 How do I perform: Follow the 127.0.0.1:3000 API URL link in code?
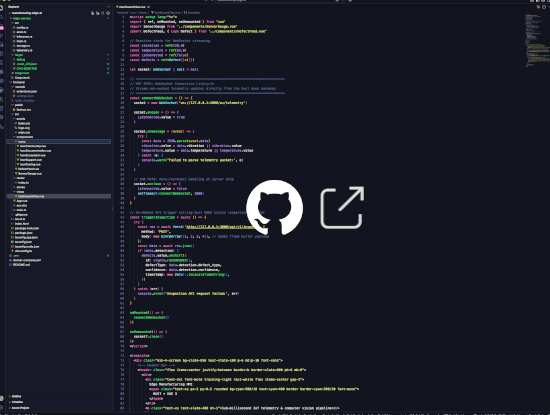click(x=223, y=227)
